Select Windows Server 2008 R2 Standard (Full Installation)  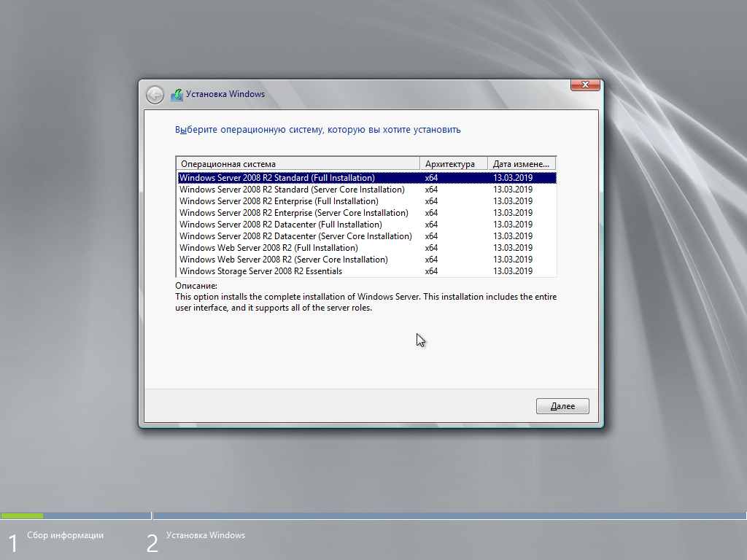(367, 178)
